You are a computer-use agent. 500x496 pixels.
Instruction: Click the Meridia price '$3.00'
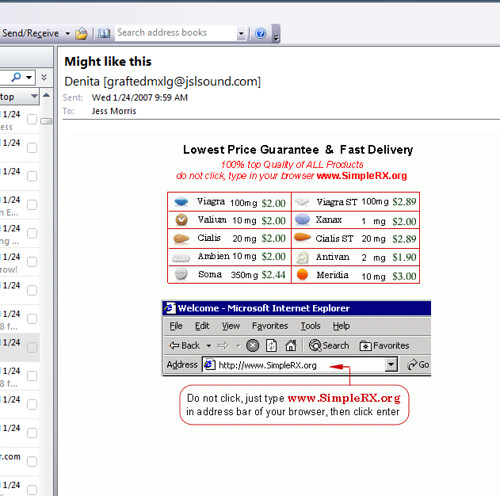(404, 276)
